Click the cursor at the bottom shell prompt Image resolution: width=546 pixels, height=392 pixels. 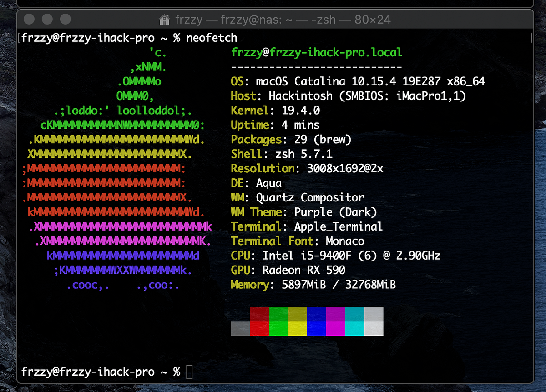[189, 372]
